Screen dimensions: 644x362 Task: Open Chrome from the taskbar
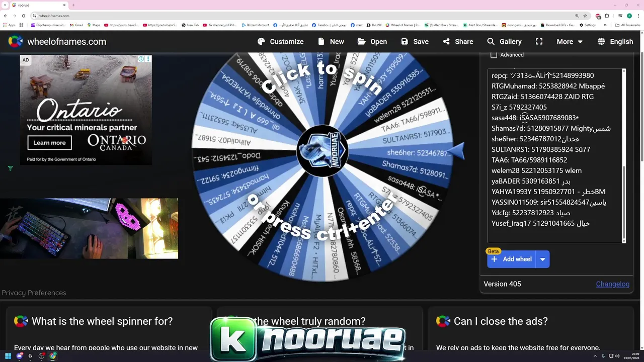coord(53,356)
